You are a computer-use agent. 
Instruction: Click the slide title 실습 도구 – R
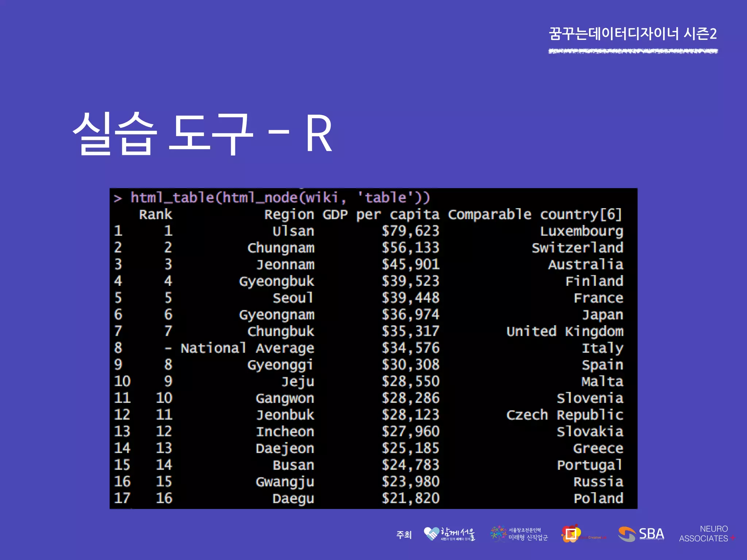click(202, 133)
